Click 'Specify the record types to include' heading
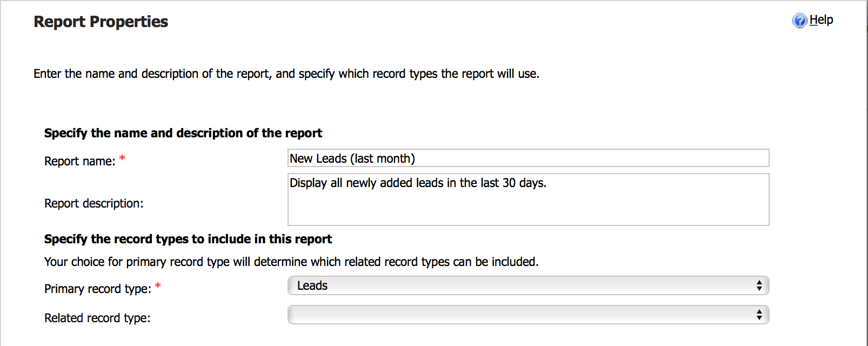This screenshot has width=868, height=346. pos(188,239)
